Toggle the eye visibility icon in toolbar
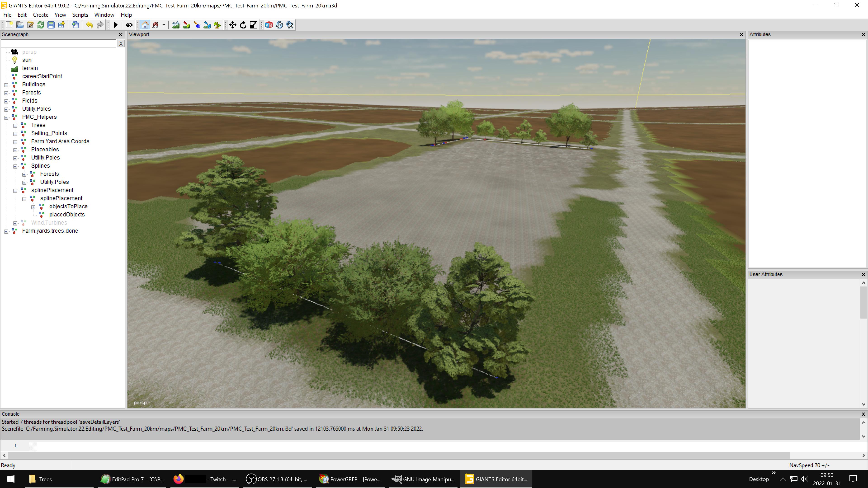 [x=129, y=25]
